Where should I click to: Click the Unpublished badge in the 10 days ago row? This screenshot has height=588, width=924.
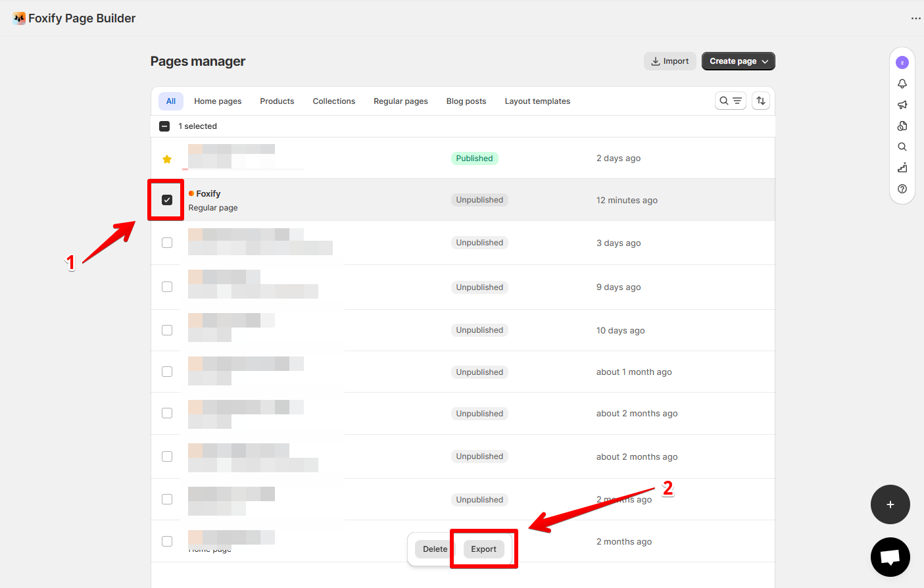[x=479, y=330]
